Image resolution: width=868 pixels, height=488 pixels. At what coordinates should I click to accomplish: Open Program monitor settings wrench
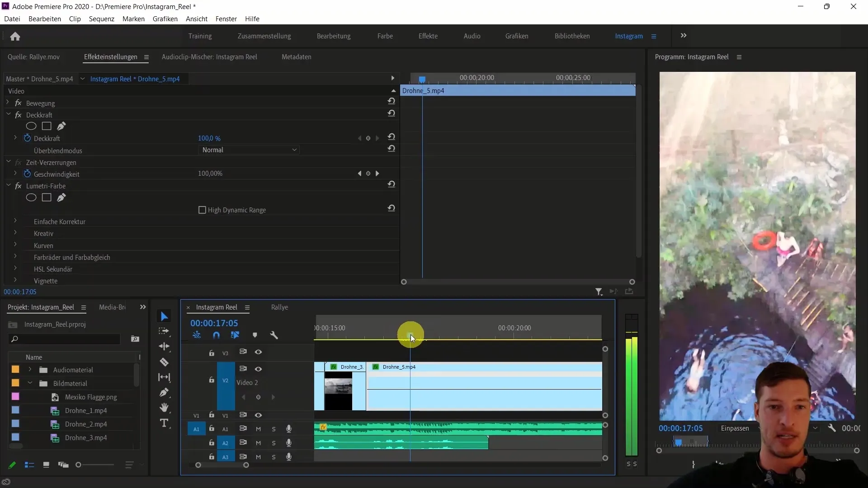(x=832, y=428)
